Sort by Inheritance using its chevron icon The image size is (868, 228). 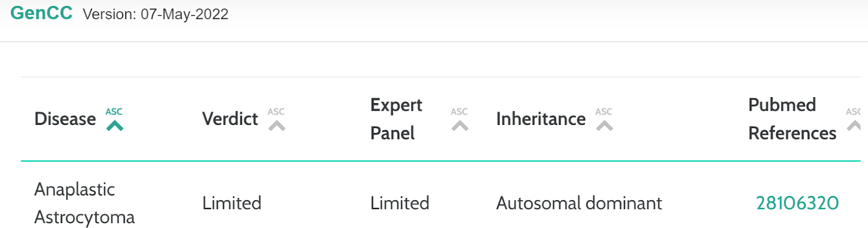click(x=604, y=126)
